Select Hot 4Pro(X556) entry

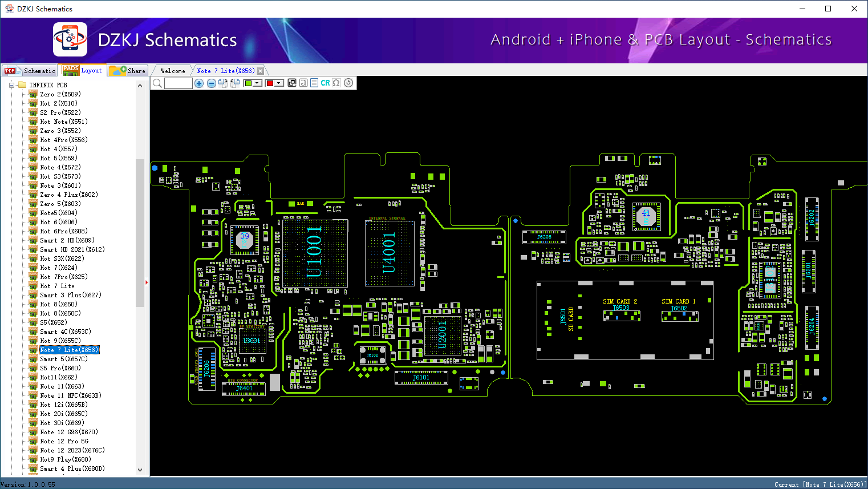click(x=64, y=140)
